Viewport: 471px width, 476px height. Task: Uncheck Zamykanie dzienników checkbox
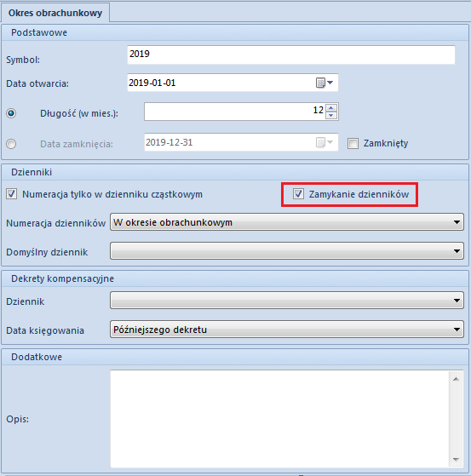(x=298, y=194)
